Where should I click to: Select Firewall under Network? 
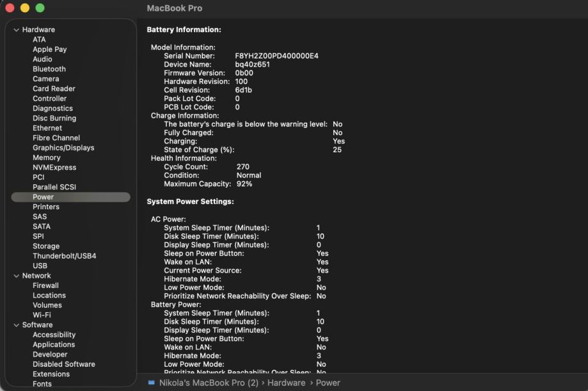click(x=45, y=285)
